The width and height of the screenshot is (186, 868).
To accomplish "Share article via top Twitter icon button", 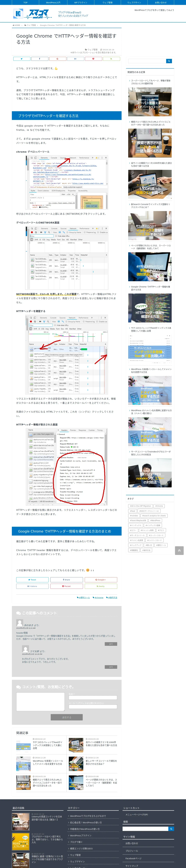I will 22,59.
